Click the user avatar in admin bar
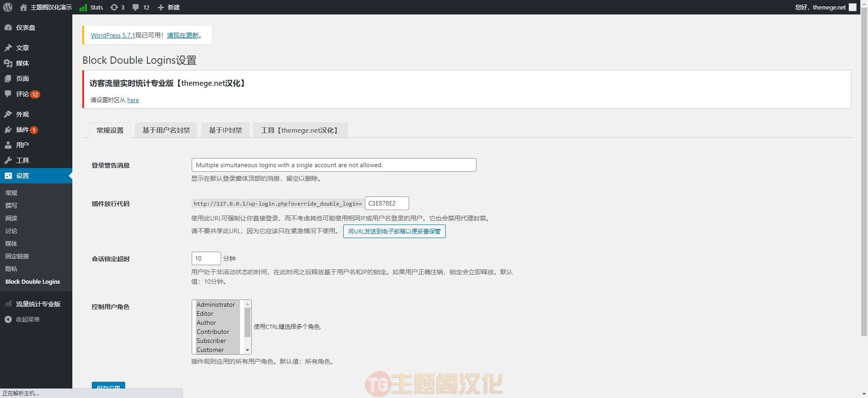The height and width of the screenshot is (398, 868). pyautogui.click(x=853, y=7)
